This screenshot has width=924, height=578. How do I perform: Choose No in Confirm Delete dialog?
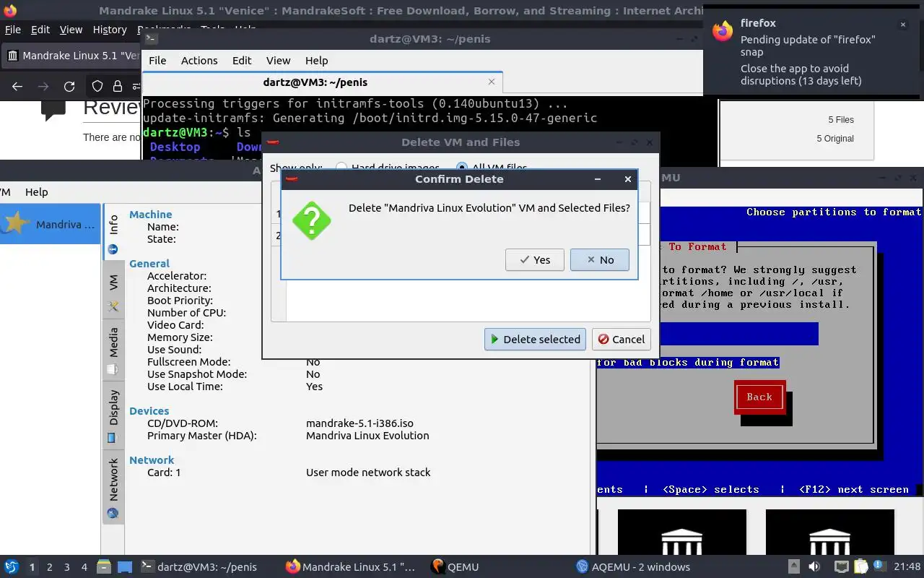tap(600, 260)
